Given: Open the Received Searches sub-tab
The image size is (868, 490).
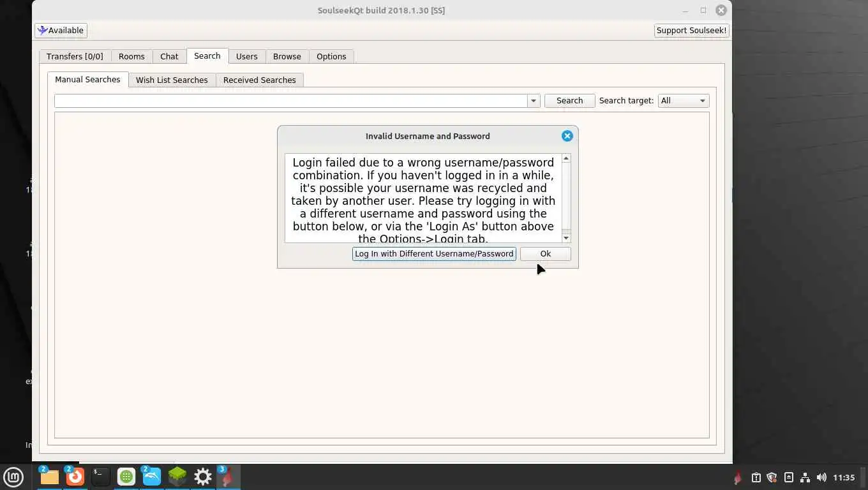Looking at the screenshot, I should click(259, 80).
